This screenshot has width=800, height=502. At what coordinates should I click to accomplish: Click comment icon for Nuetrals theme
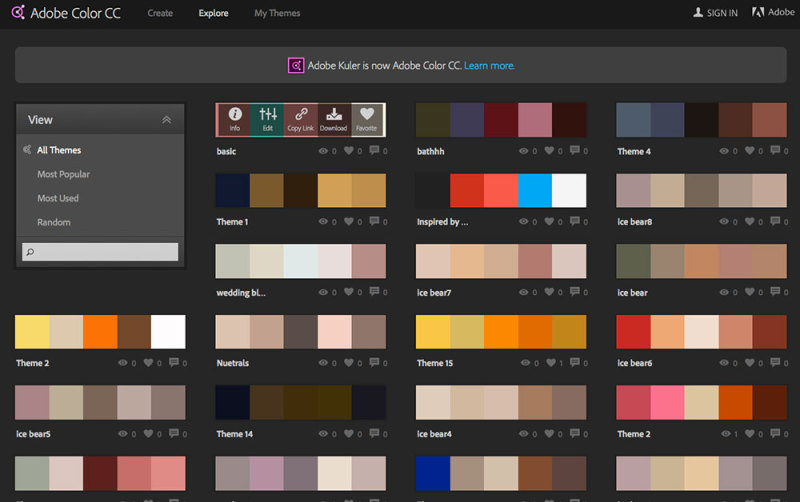[x=374, y=362]
